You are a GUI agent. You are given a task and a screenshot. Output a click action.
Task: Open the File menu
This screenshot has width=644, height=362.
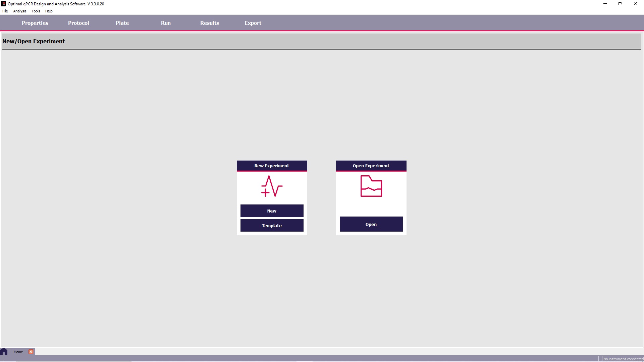click(5, 11)
